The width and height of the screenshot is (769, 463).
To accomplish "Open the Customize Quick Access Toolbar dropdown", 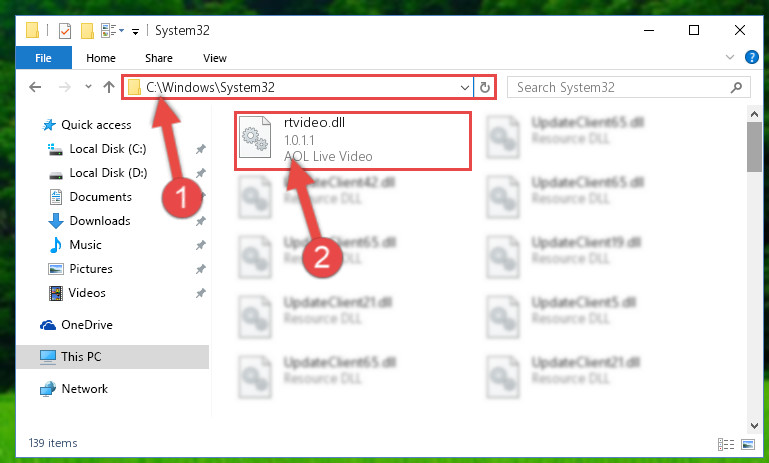I will coord(135,31).
